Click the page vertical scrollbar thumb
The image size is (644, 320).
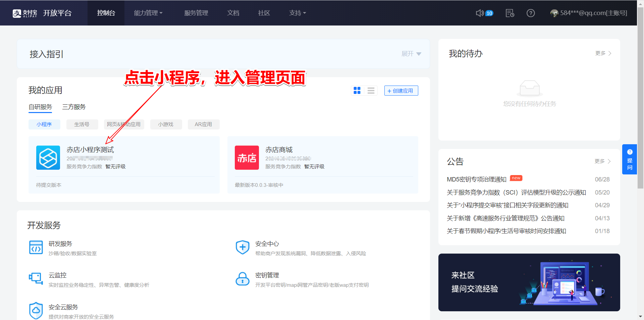640,97
